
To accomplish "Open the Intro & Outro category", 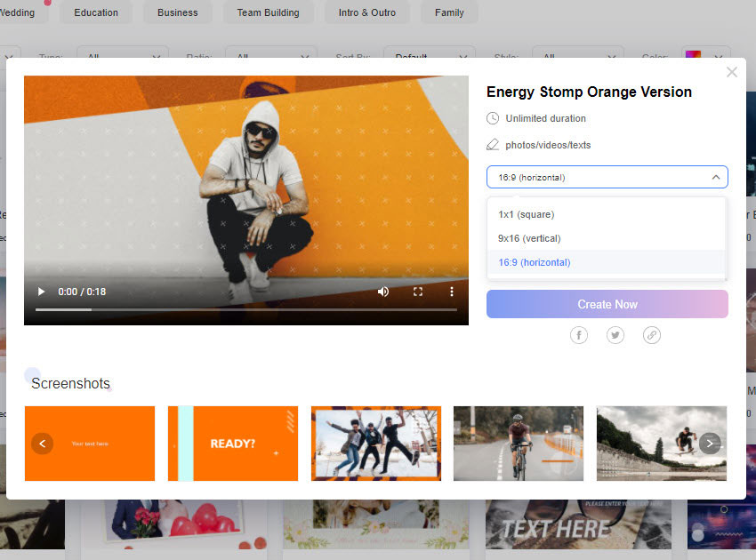I will click(x=366, y=12).
